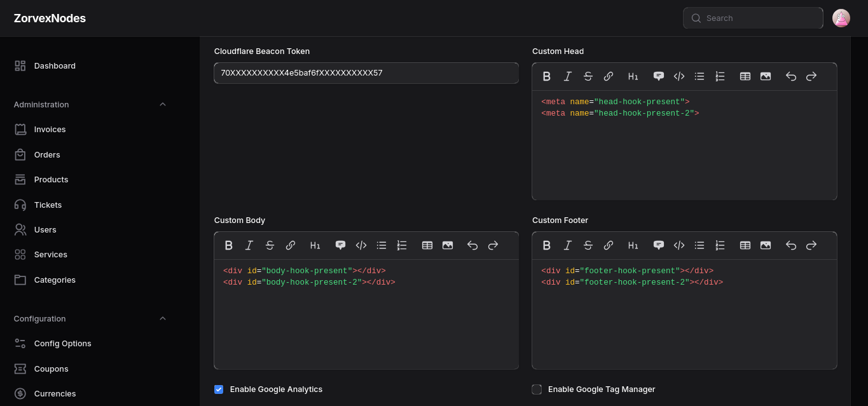Click italic icon in Custom Body toolbar
Viewport: 868px width, 406px height.
(x=249, y=245)
